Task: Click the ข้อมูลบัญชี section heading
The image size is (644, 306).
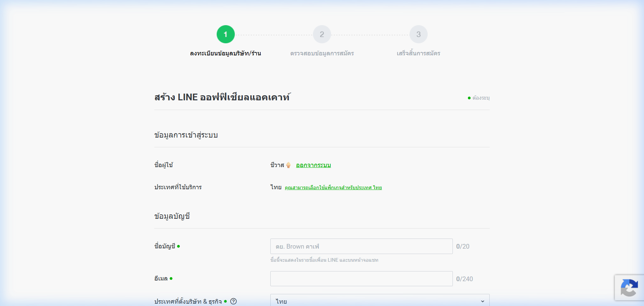Action: pos(172,216)
